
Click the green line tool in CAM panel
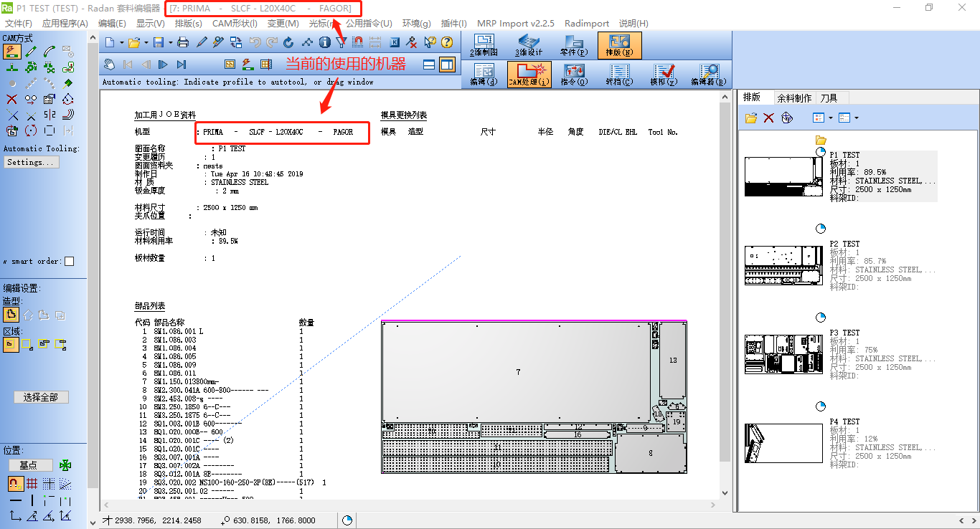[x=31, y=51]
